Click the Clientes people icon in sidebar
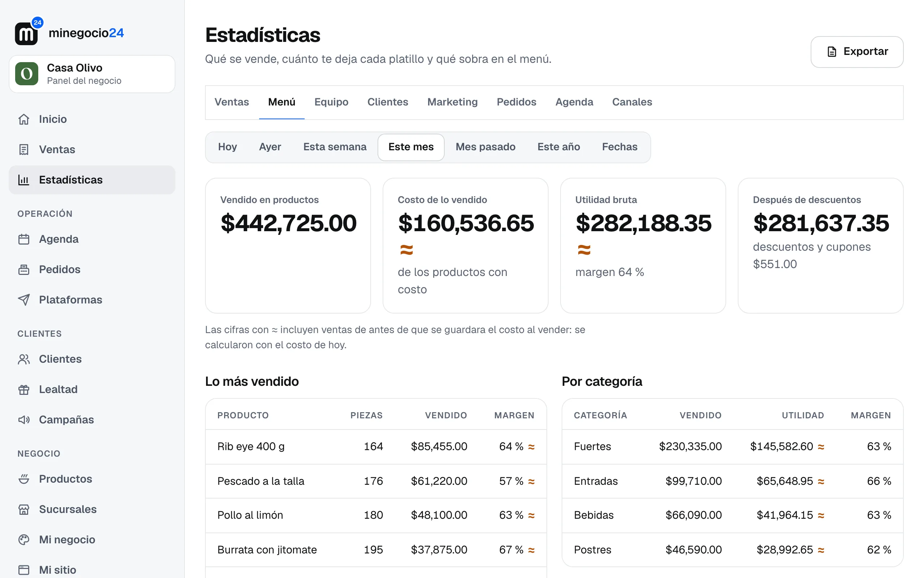Image resolution: width=924 pixels, height=578 pixels. [x=24, y=359]
